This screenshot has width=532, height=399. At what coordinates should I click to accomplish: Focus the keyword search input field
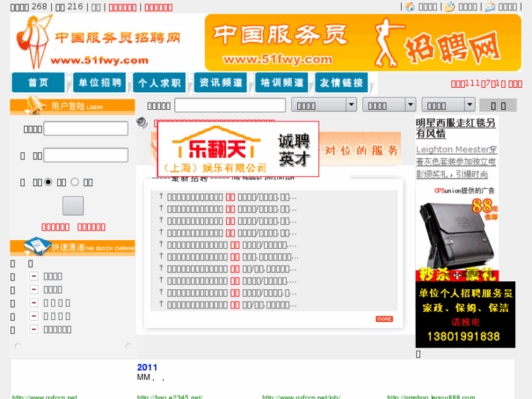pos(230,105)
